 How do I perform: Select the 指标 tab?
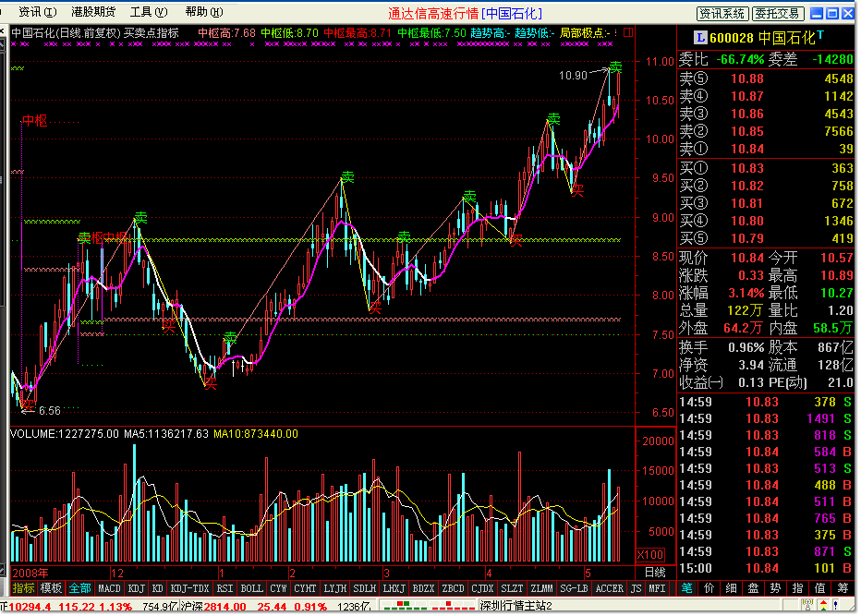coord(24,588)
